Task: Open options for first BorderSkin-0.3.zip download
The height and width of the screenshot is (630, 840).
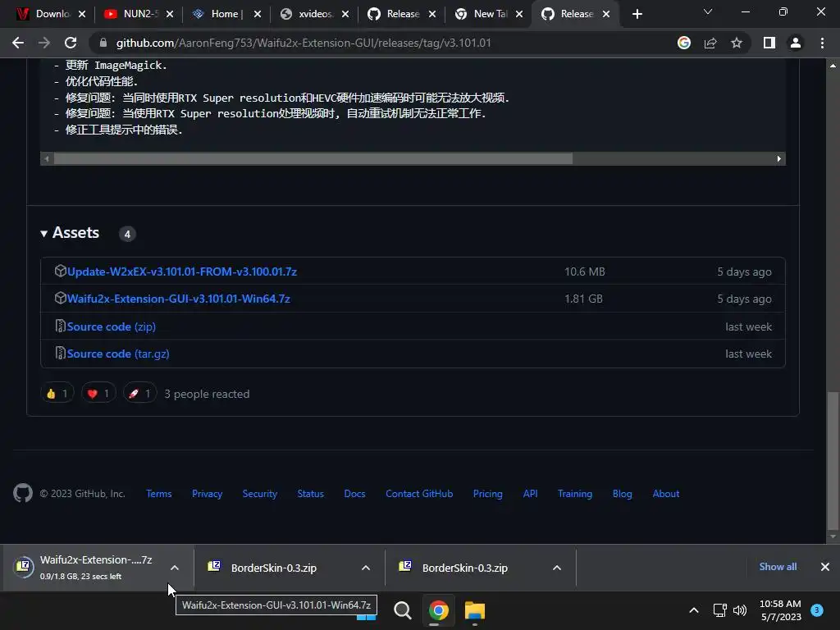Action: coord(366,568)
